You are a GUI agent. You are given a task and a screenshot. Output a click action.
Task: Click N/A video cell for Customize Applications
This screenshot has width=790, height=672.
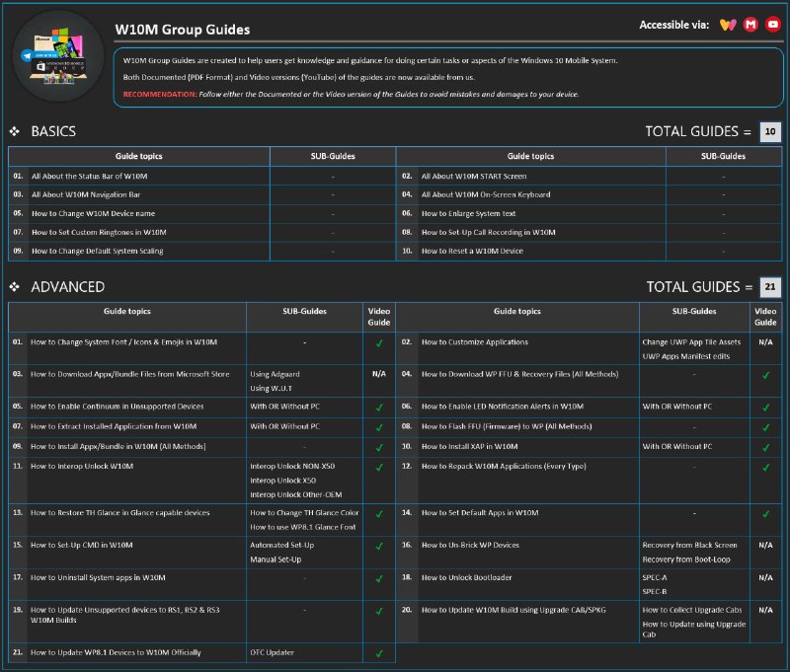coord(766,342)
